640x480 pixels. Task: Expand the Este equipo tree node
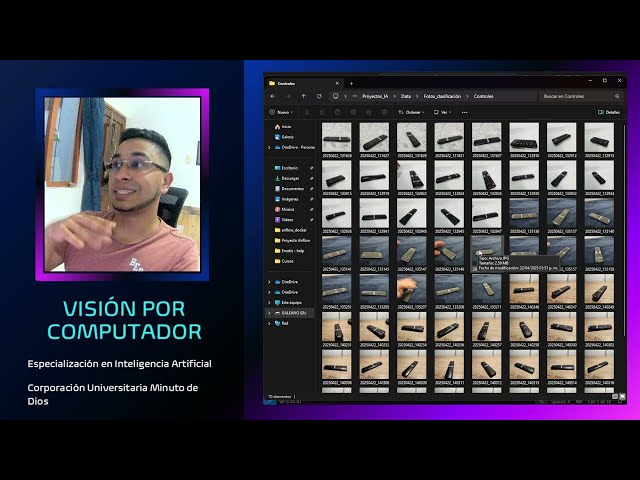(269, 302)
